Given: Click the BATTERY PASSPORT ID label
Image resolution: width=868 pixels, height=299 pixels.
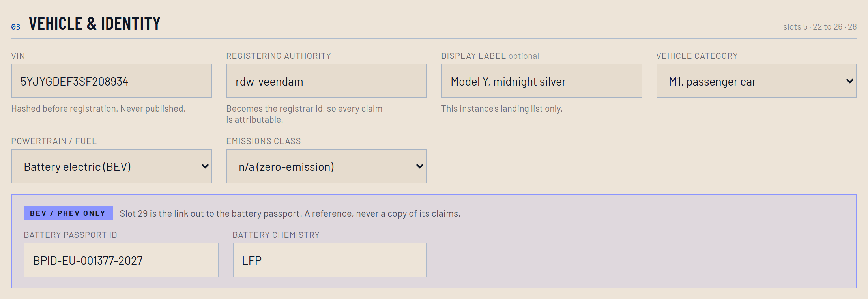Looking at the screenshot, I should 71,235.
